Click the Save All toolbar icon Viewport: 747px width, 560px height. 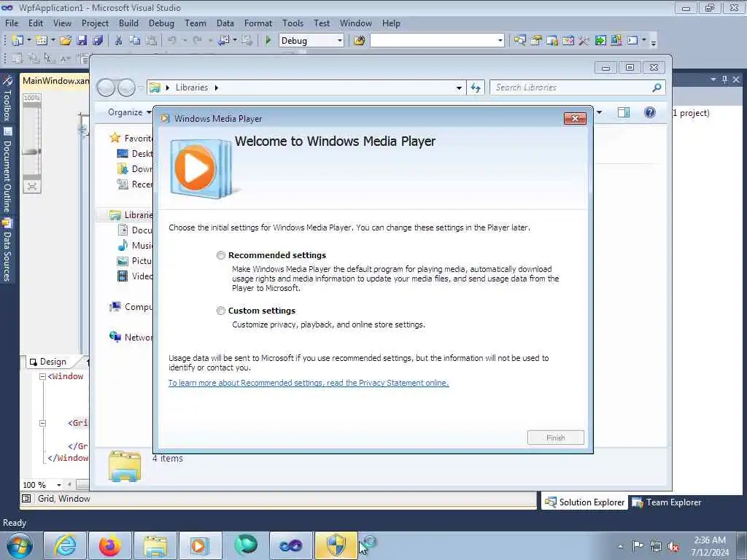point(98,41)
